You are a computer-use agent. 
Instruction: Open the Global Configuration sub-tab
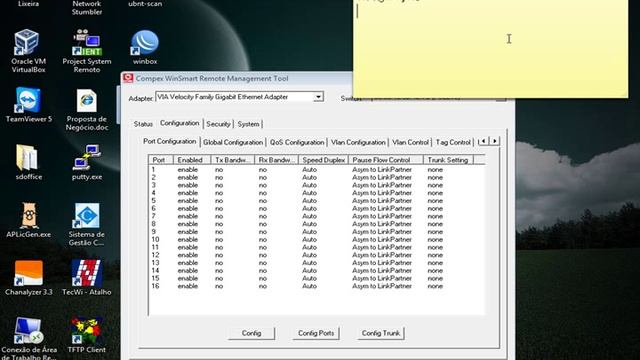pyautogui.click(x=233, y=142)
